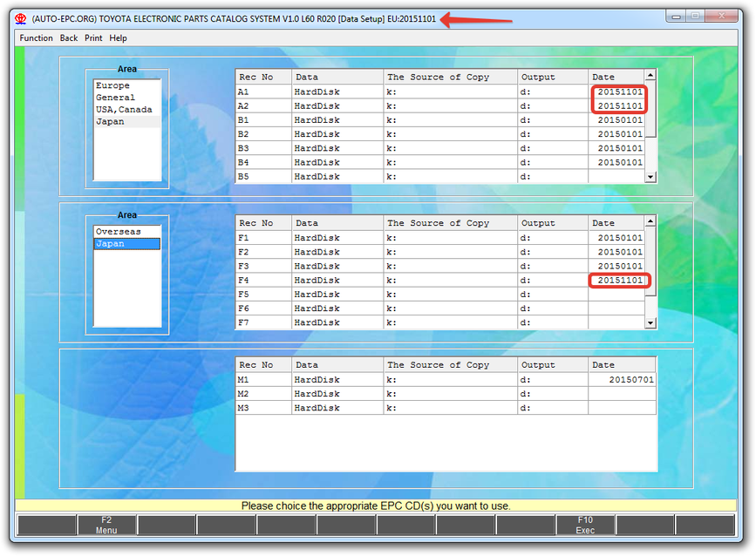756x556 pixels.
Task: Click the F2 Menu button
Action: [x=106, y=525]
